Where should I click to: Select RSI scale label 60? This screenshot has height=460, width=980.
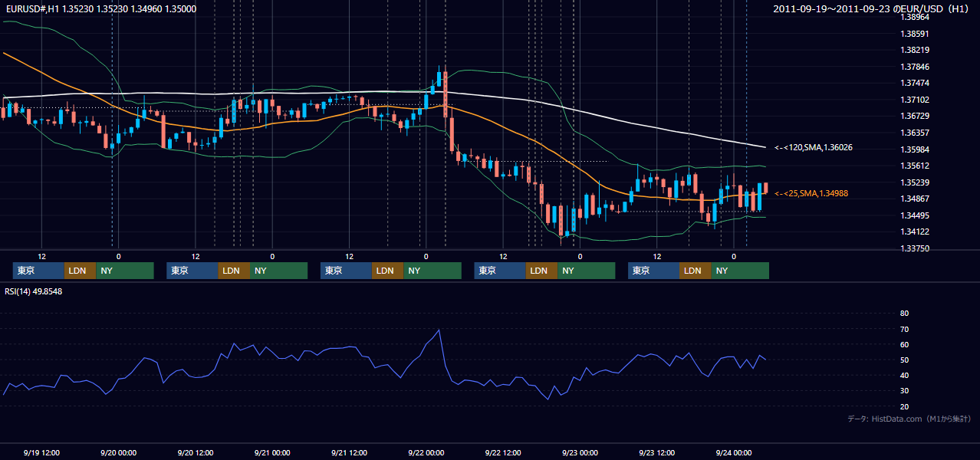coord(905,344)
